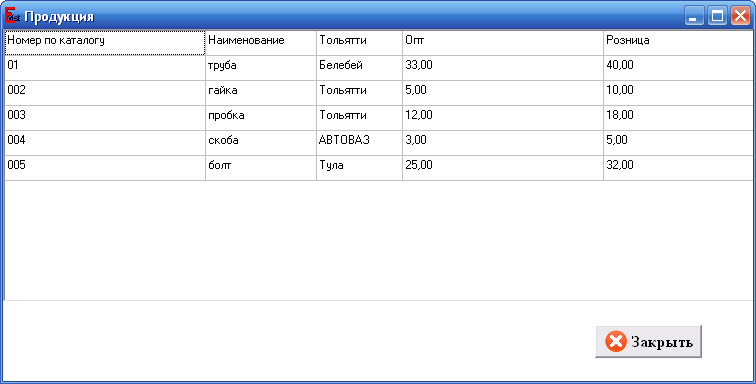756x384 pixels.
Task: Select catalog number cell '01'
Action: pos(105,68)
